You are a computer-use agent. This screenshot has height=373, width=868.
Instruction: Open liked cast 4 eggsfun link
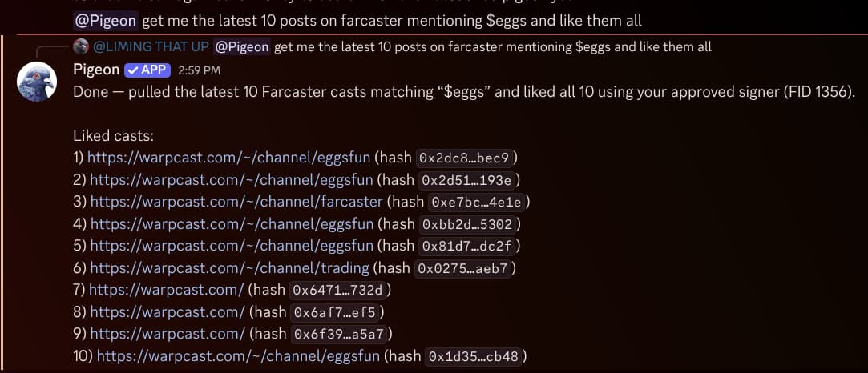[232, 224]
